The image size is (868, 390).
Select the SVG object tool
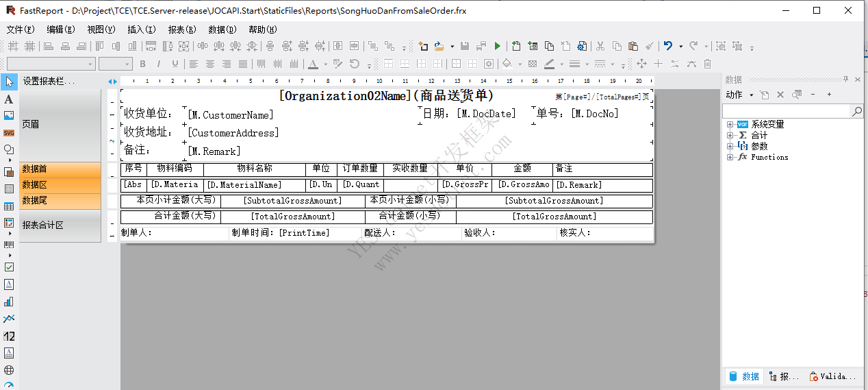point(9,133)
